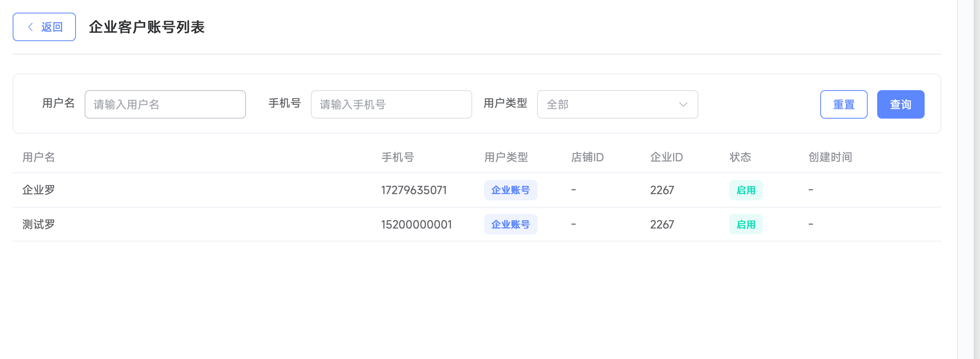Image resolution: width=980 pixels, height=359 pixels.
Task: Click the 用户名 table column header
Action: (x=39, y=157)
